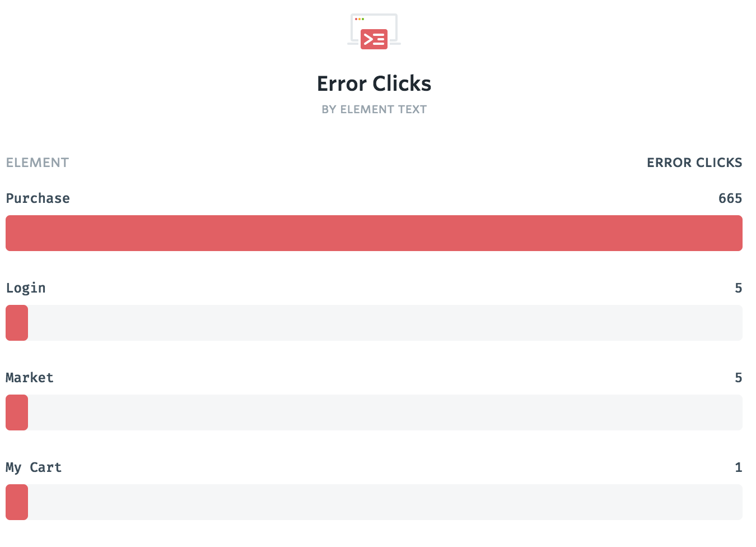Select the ELEMENT column header

click(x=38, y=163)
